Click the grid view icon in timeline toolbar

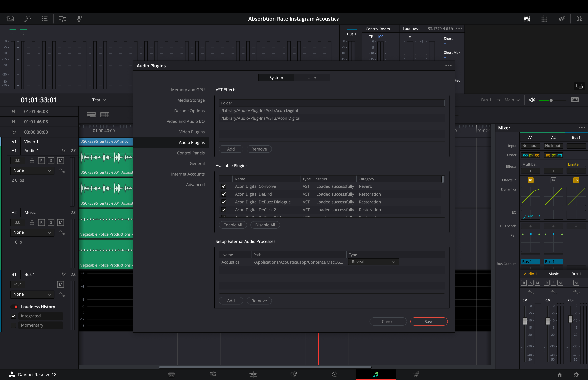tap(105, 115)
